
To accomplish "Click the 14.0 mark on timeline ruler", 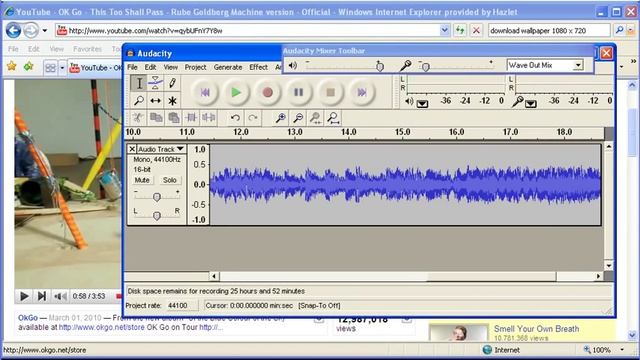I will [x=349, y=132].
